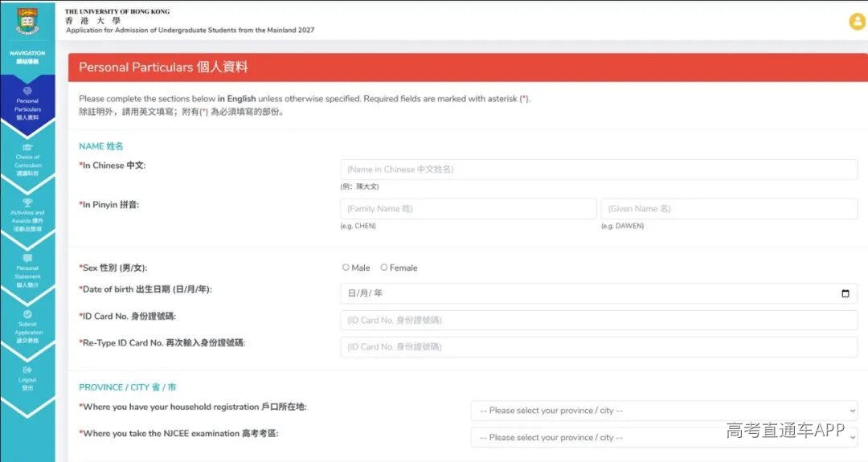Focus the Date of birth field
868x462 pixels.
[599, 293]
